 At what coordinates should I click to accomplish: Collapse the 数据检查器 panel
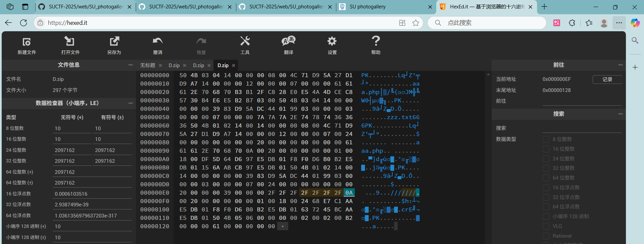[x=131, y=103]
